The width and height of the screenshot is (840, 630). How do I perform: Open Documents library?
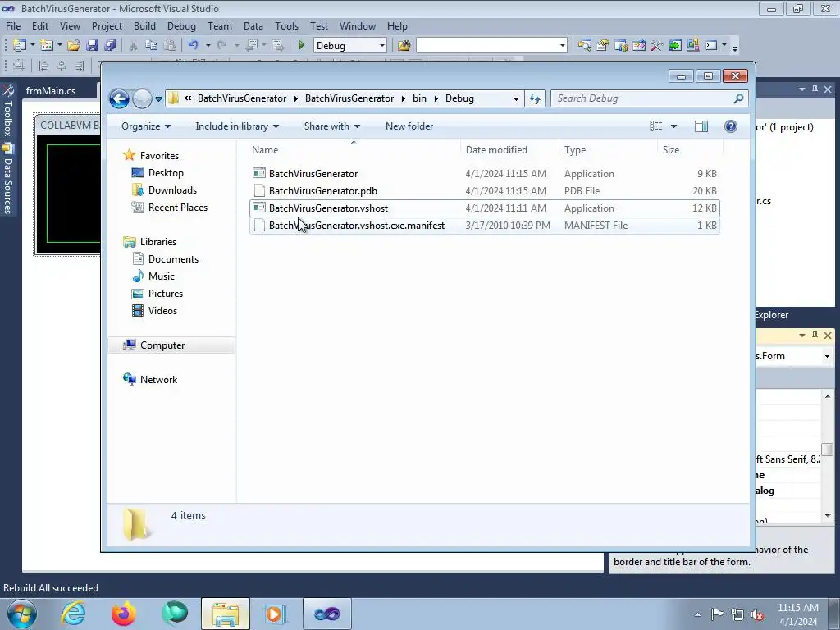point(174,259)
